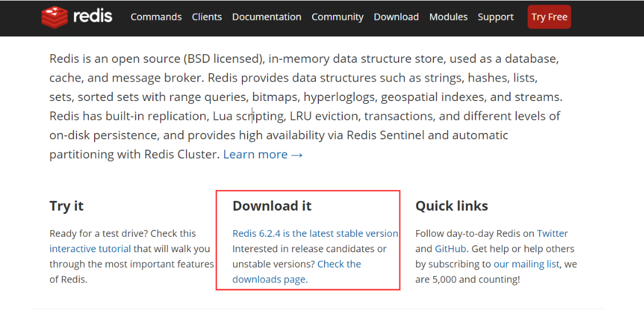Click the Quick links heading
Screen dimensions: 644x311
pyautogui.click(x=452, y=206)
